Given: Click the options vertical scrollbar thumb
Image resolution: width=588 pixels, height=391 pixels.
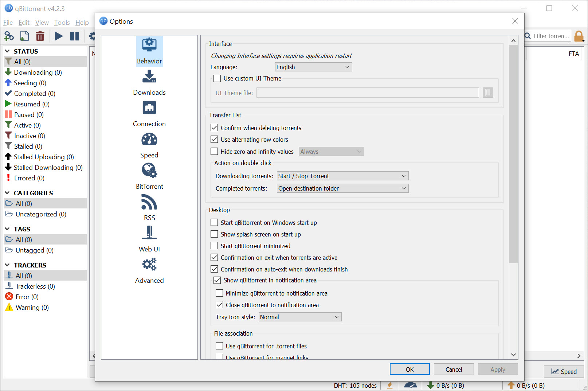Looking at the screenshot, I should point(513,154).
